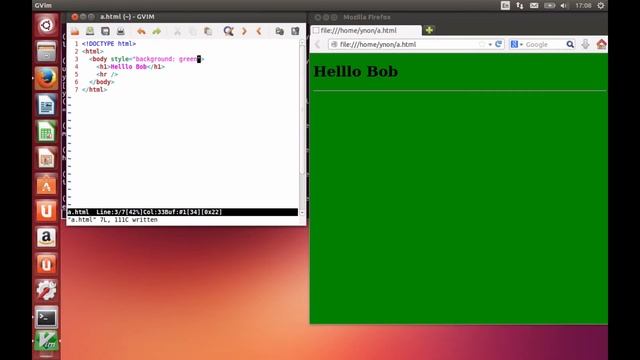Cut selection with GVim scissors icon
The width and height of the screenshot is (640, 360).
click(178, 31)
